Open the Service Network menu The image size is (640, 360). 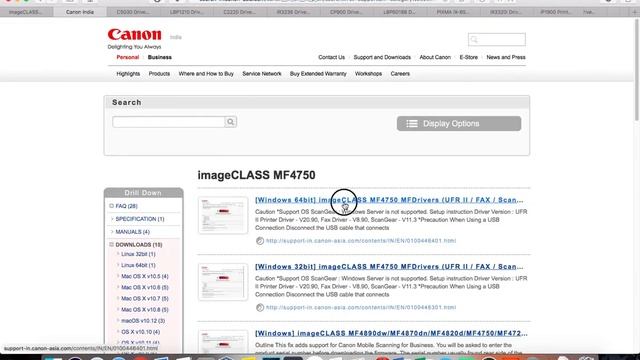(x=262, y=74)
